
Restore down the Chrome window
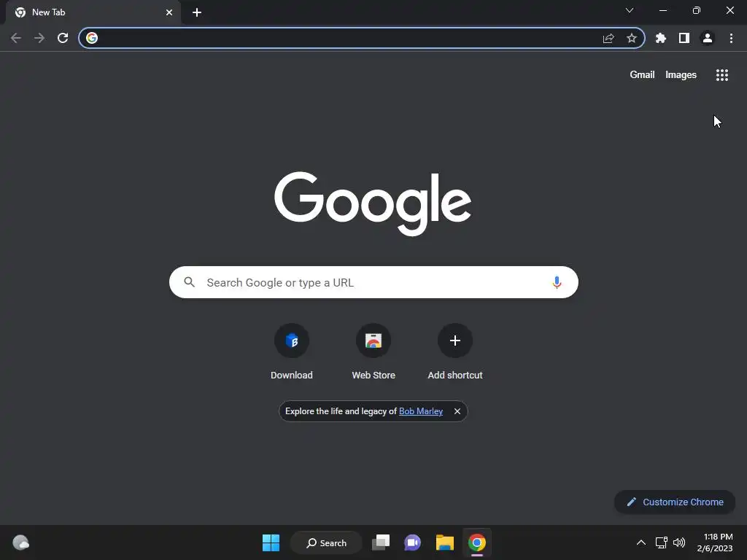(697, 10)
